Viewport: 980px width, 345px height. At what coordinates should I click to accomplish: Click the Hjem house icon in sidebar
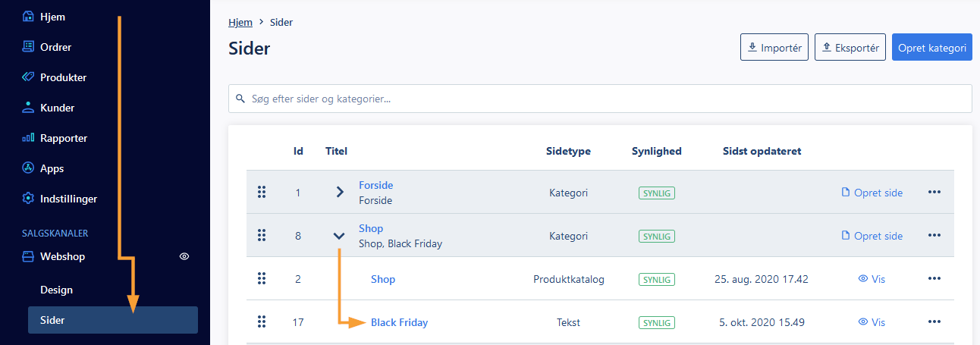(28, 16)
